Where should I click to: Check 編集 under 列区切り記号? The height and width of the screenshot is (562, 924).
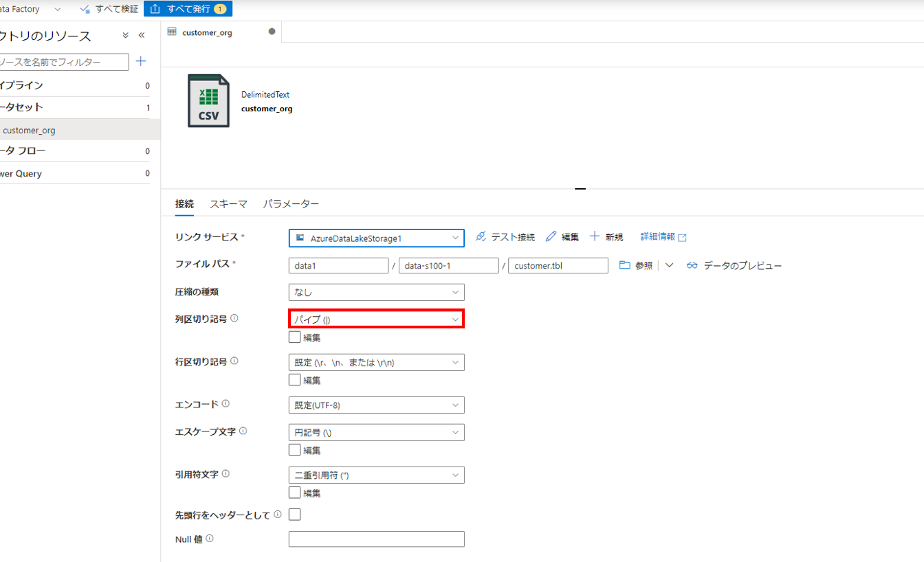coord(294,337)
